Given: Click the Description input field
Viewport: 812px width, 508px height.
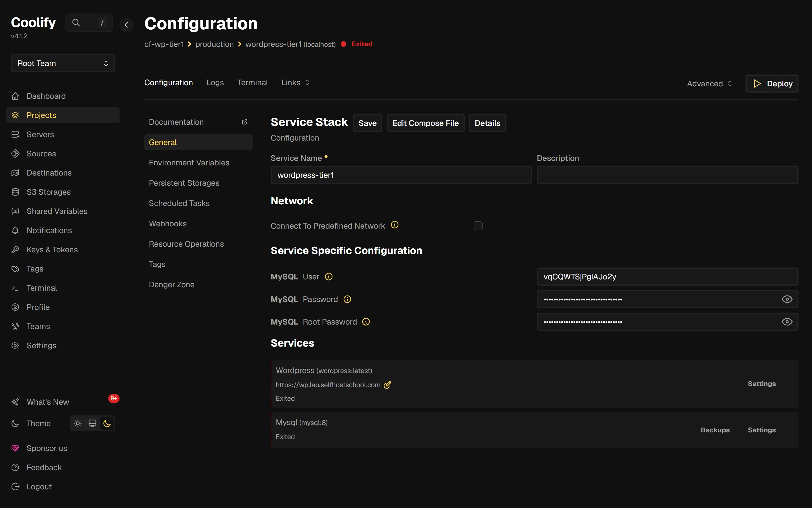Looking at the screenshot, I should 667,175.
